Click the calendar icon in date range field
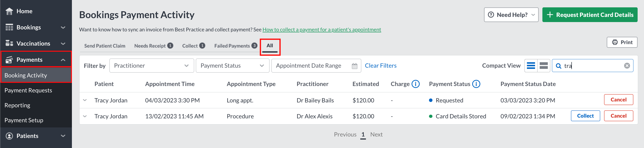 coord(354,66)
